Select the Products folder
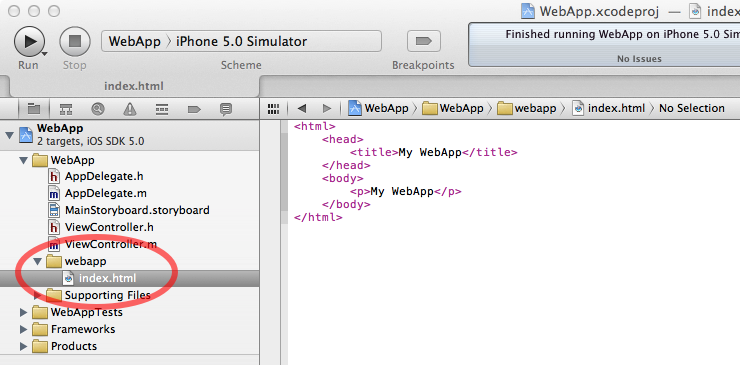 tap(130, 346)
